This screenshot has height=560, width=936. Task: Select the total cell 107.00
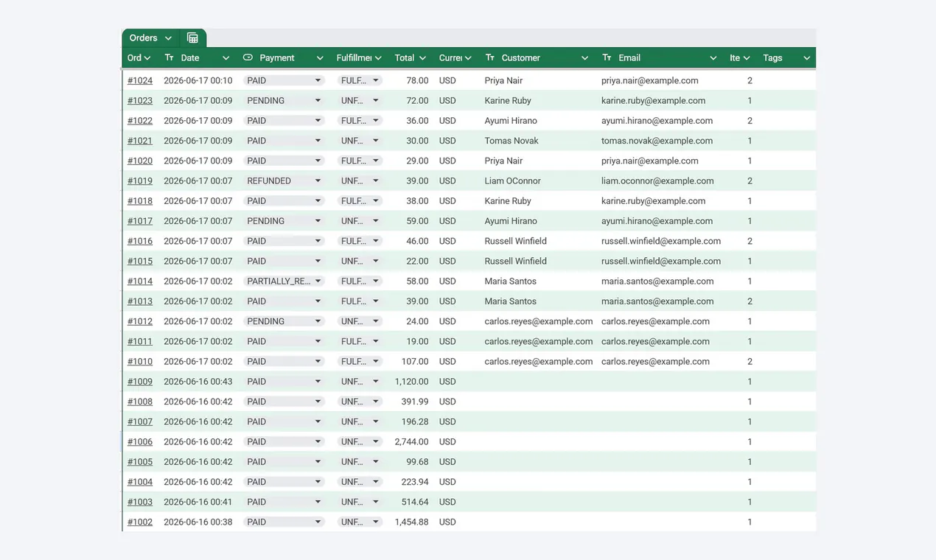(x=415, y=362)
